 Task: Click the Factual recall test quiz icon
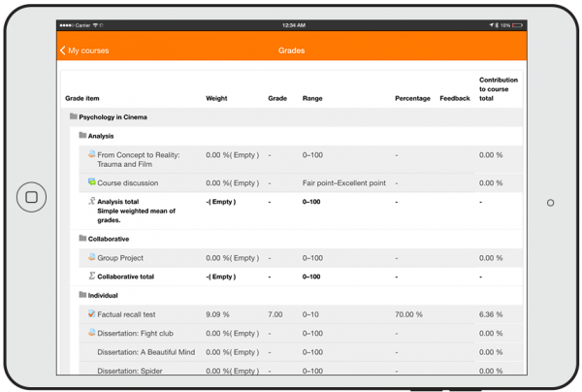click(x=92, y=314)
